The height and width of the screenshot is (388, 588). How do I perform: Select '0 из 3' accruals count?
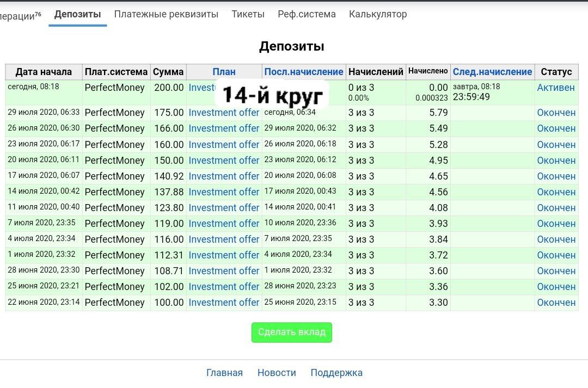361,88
